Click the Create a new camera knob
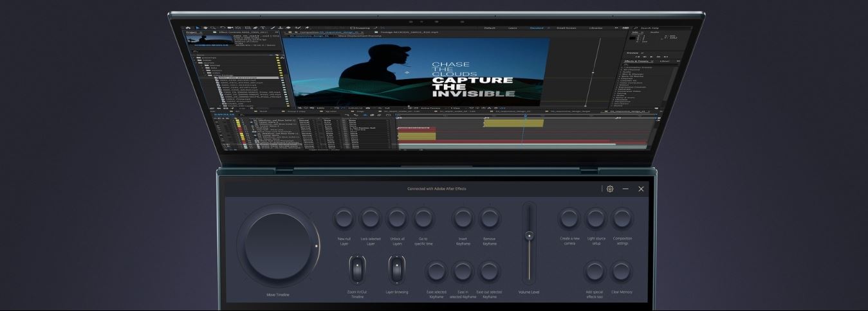Screen dimensions: 868x311 tap(569, 219)
